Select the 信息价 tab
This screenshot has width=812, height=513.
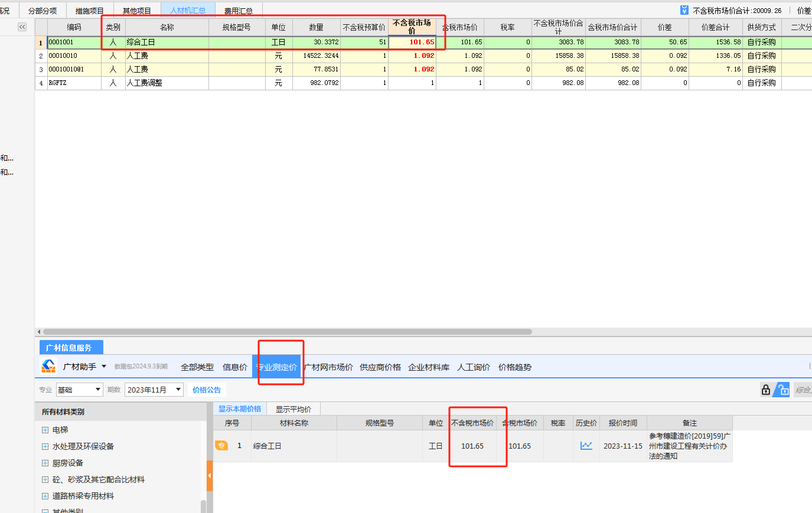[234, 367]
